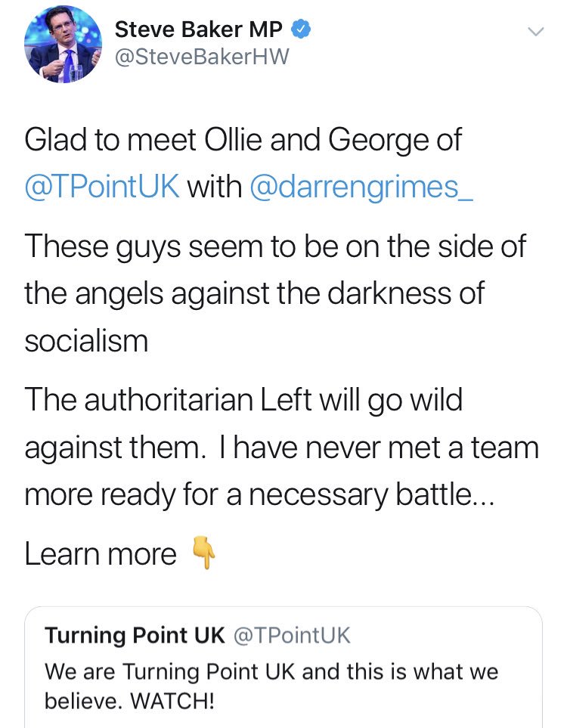
Task: Visit the @SteveBakerHW handle
Action: [x=202, y=57]
